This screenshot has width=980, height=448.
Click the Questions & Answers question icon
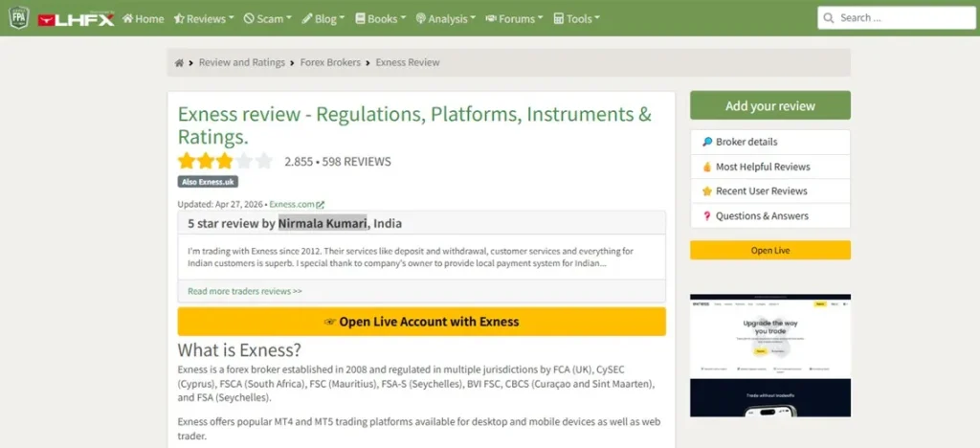pyautogui.click(x=707, y=216)
